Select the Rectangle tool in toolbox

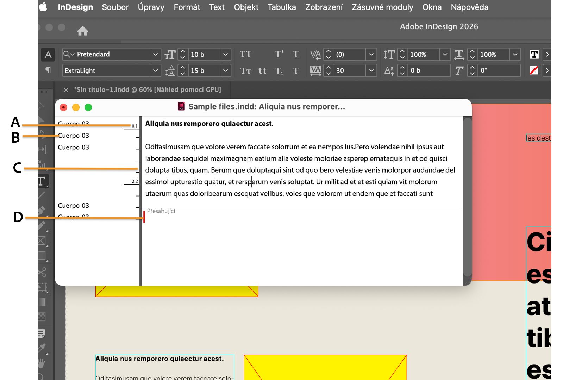point(42,256)
